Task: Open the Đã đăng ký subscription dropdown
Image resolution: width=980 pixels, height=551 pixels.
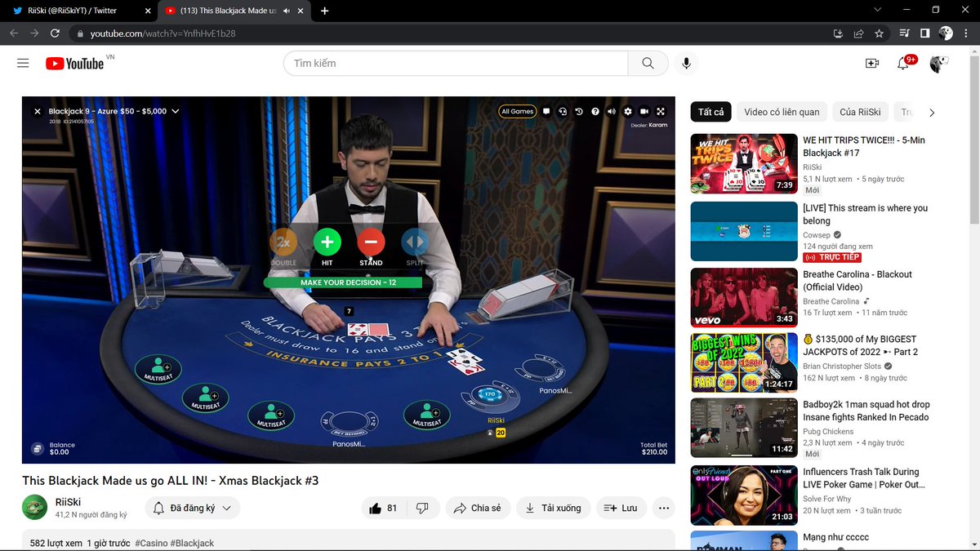Action: click(x=193, y=508)
